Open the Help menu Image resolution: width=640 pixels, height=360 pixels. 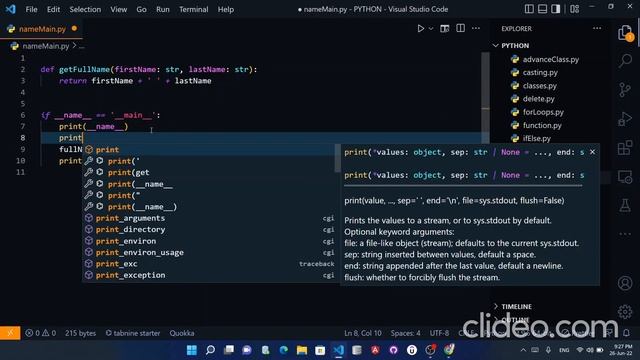[225, 9]
